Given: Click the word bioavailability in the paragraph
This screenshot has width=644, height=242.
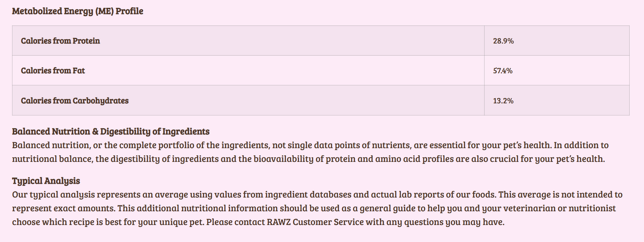Looking at the screenshot, I should (x=283, y=159).
